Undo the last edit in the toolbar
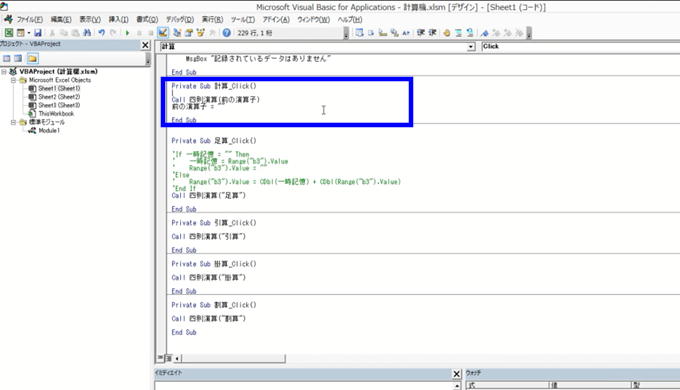 point(101,33)
